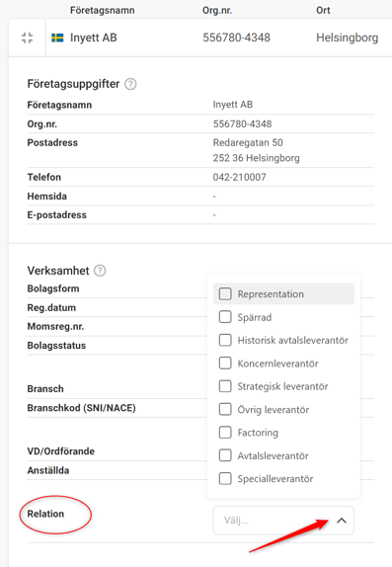Enable Historisk avtalsleverantör option

click(225, 340)
